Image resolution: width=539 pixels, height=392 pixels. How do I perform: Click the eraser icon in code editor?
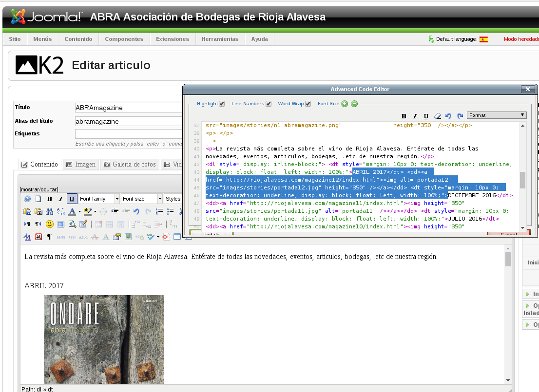pos(437,116)
